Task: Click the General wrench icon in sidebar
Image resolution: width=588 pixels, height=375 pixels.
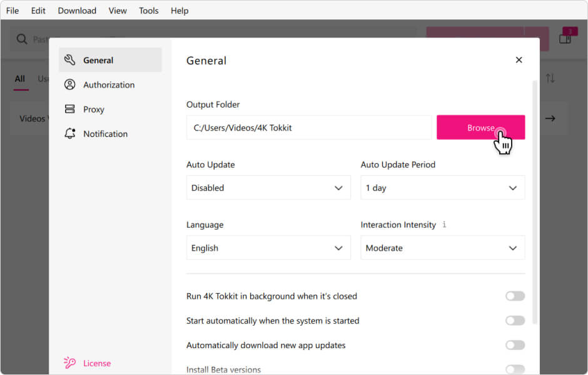Action: tap(70, 60)
